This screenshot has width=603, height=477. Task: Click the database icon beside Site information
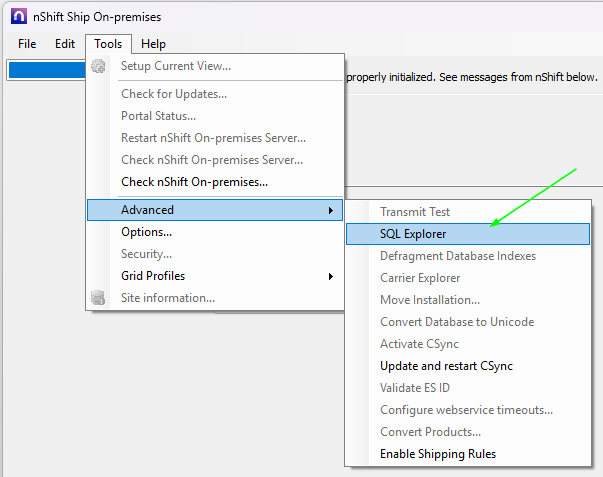tap(98, 298)
